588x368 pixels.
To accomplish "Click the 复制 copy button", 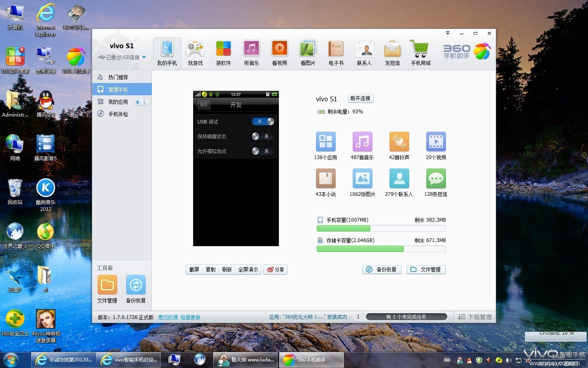I will [211, 269].
